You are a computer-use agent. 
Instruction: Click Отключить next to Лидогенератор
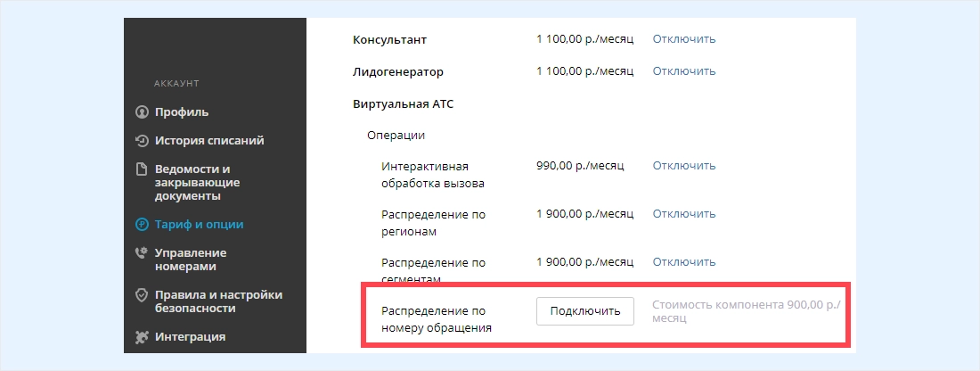[684, 71]
